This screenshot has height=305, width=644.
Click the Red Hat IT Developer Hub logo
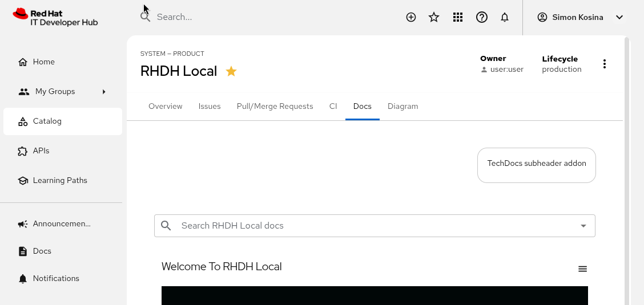coord(55,17)
